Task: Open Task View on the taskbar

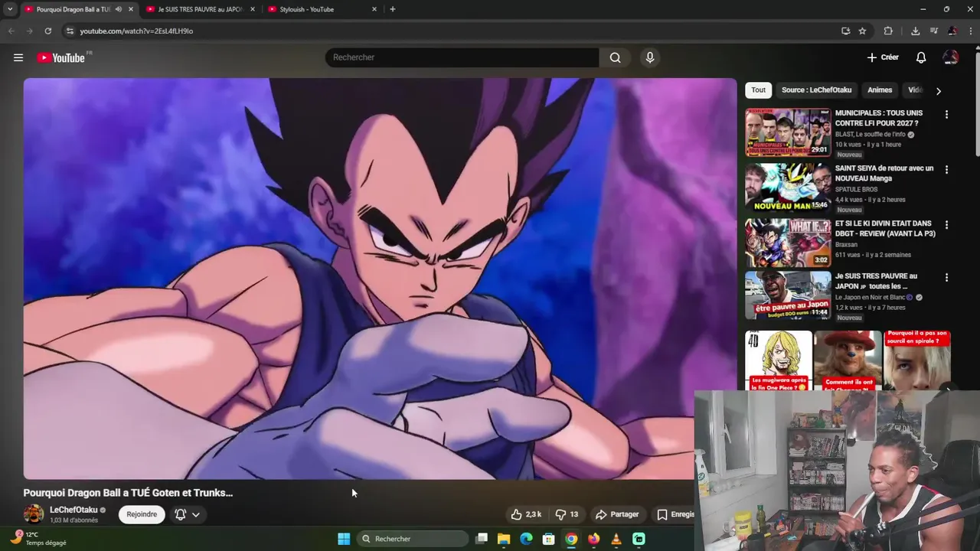Action: (482, 539)
